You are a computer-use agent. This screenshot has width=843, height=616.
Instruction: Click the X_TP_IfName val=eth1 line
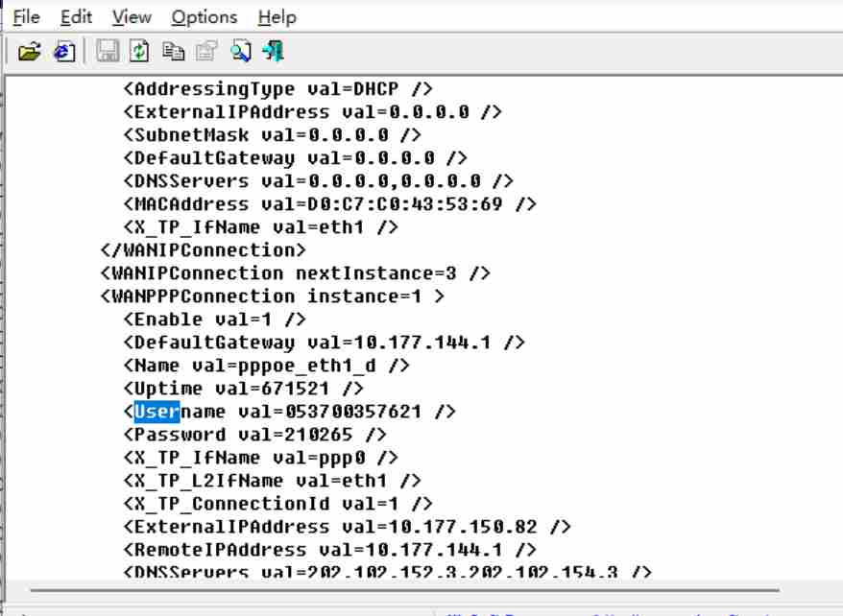261,227
